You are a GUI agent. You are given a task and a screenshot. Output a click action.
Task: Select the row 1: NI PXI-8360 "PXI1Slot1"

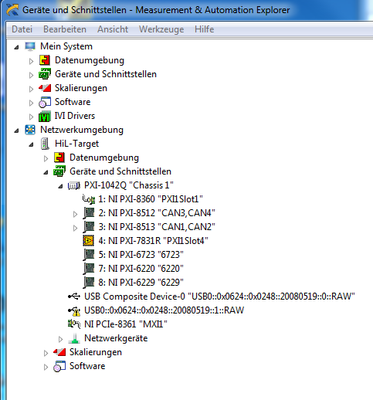coord(151,199)
